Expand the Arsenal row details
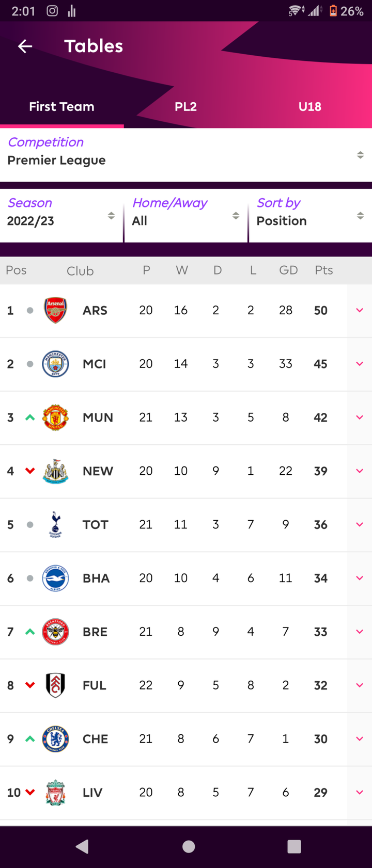Viewport: 372px width, 868px height. (x=360, y=310)
